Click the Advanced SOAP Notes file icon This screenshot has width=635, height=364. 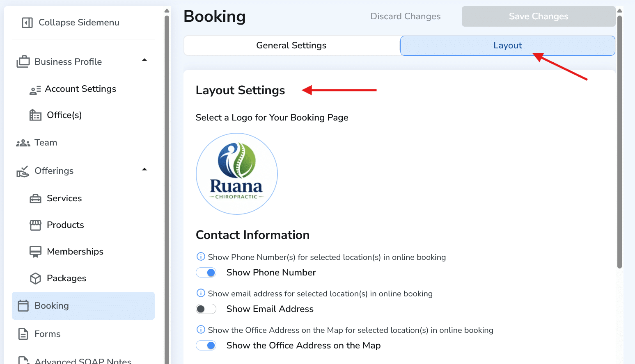[x=23, y=360]
